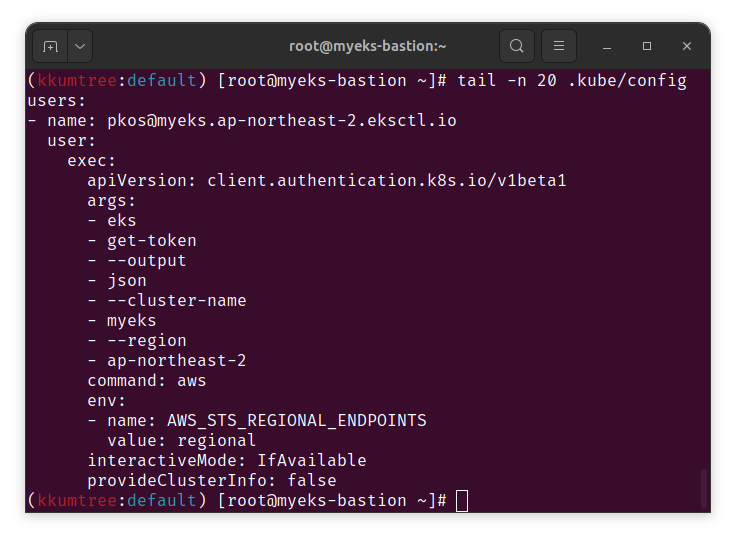This screenshot has height=541, width=736.
Task: Minimize the terminal window
Action: click(607, 46)
